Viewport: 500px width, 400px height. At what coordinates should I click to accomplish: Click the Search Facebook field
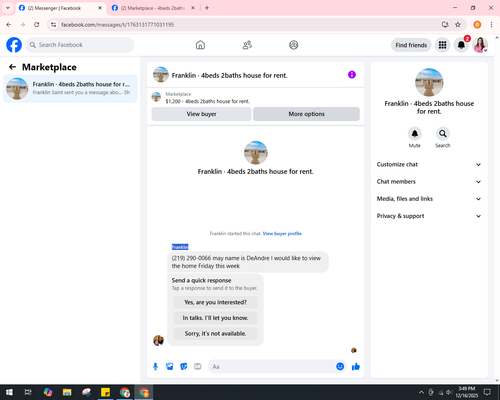pos(80,45)
